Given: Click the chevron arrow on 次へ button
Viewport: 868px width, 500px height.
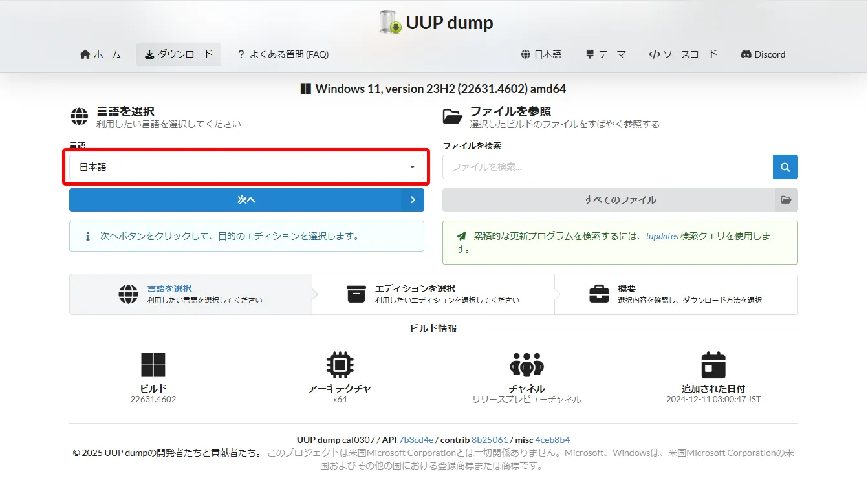Looking at the screenshot, I should coord(412,200).
